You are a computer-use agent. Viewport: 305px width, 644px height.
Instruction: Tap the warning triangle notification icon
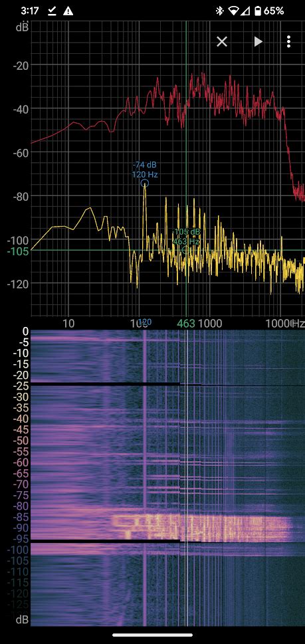[68, 11]
